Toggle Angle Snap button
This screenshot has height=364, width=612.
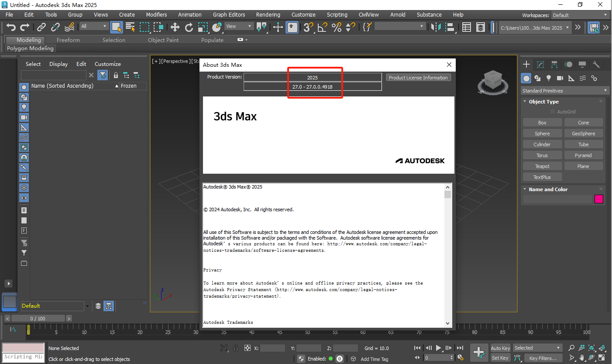(x=323, y=27)
